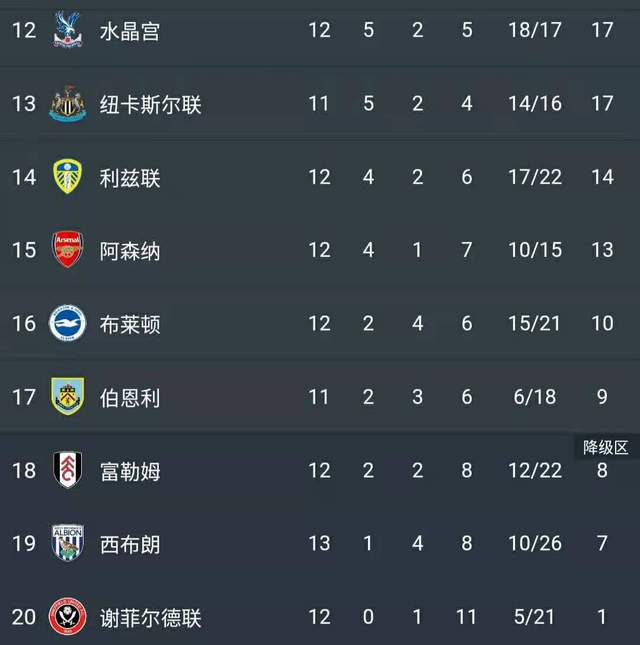Open team name 水晶宫

[x=130, y=31]
